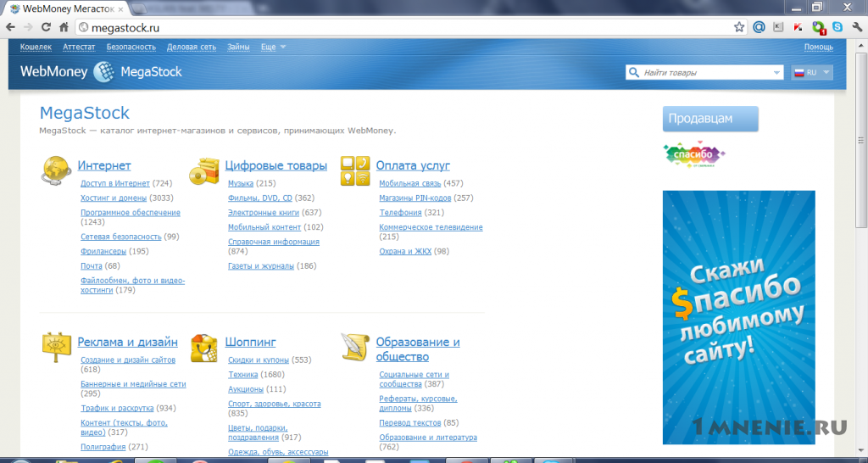Open Полиграфия link
868x463 pixels.
103,447
